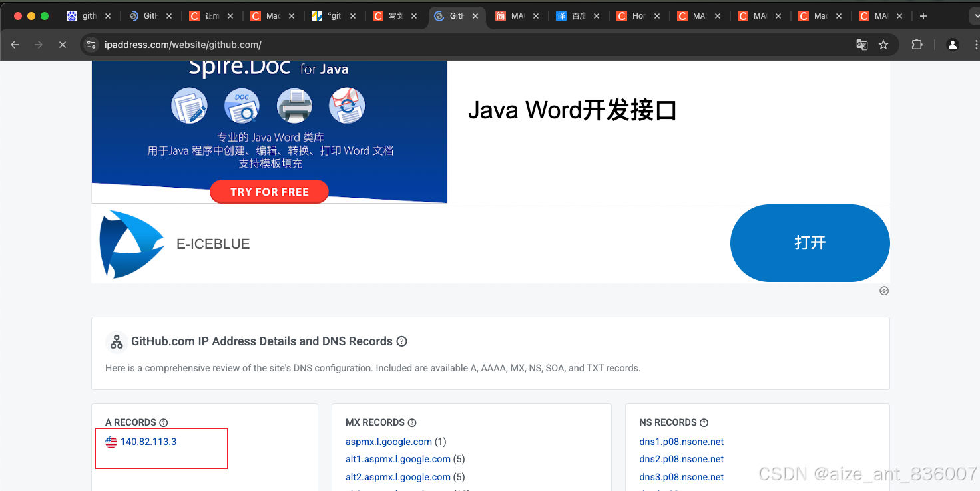Click the Java Word开发接口 ad headline

(572, 110)
